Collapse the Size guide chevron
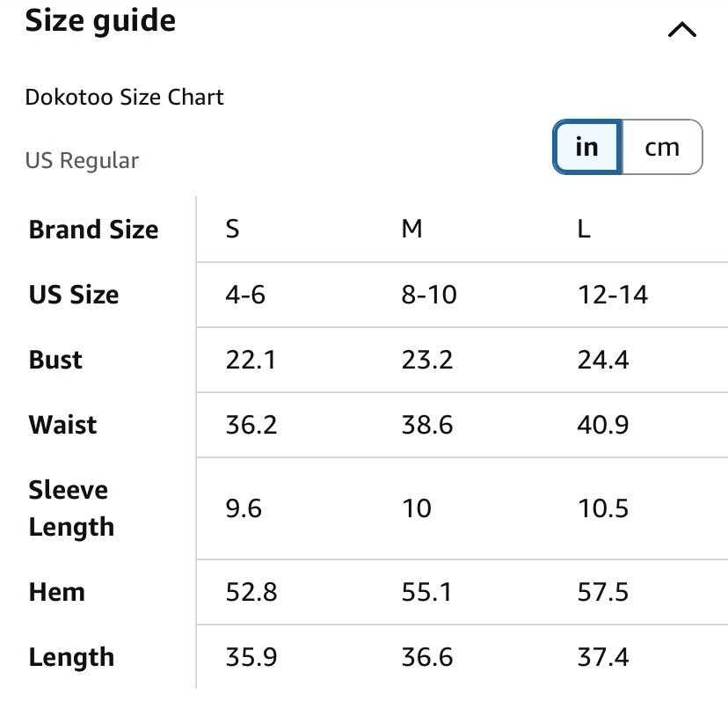The height and width of the screenshot is (716, 728). pyautogui.click(x=681, y=30)
